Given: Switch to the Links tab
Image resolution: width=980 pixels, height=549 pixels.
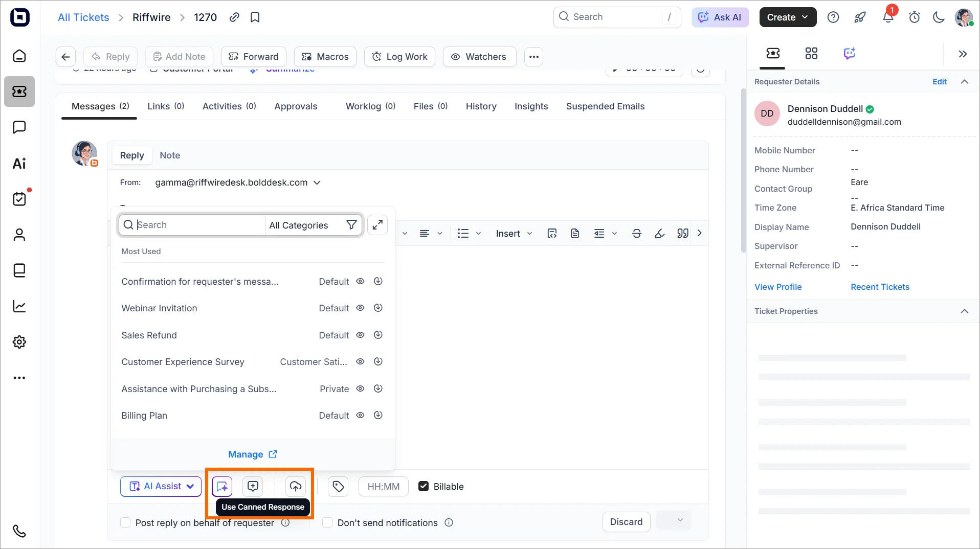Looking at the screenshot, I should (x=166, y=106).
